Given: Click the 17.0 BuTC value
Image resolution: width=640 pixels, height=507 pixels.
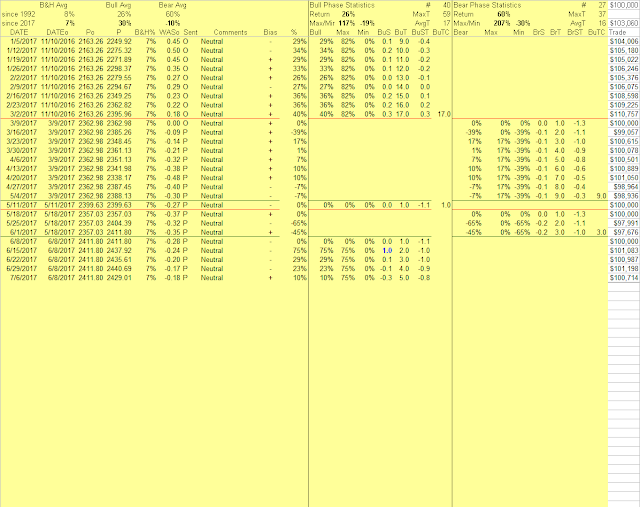Looking at the screenshot, I should [444, 114].
